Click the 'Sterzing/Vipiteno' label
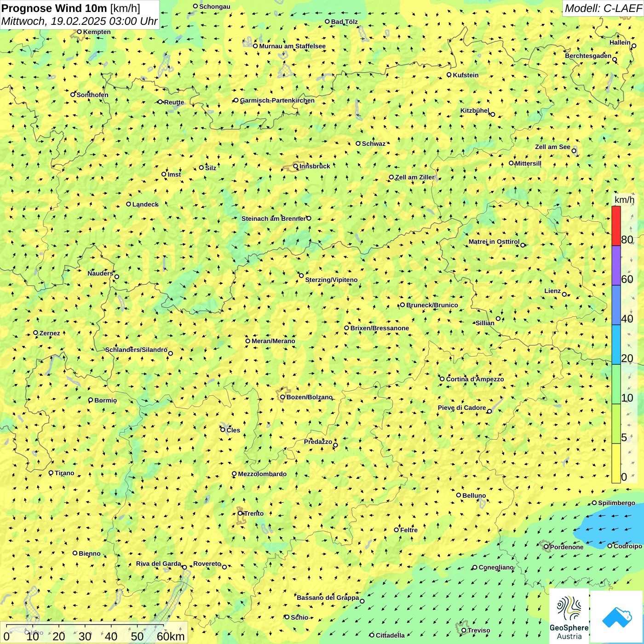This screenshot has width=644, height=644. [x=331, y=280]
